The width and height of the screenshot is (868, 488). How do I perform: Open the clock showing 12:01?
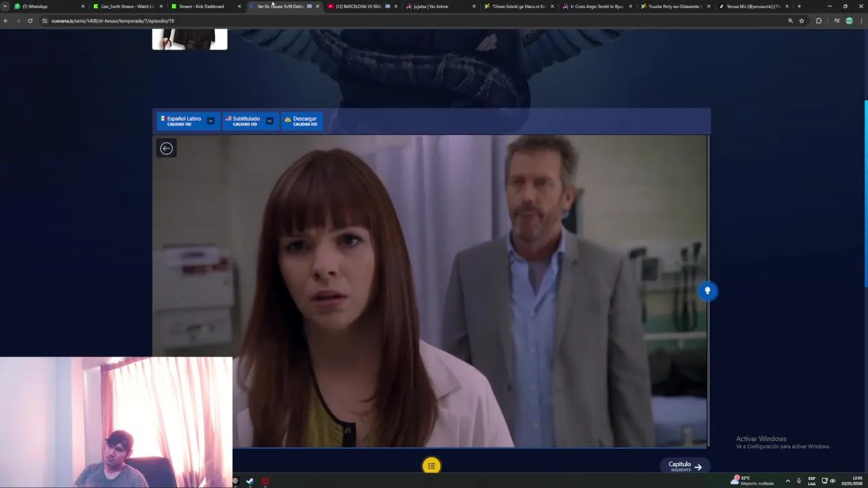click(852, 481)
